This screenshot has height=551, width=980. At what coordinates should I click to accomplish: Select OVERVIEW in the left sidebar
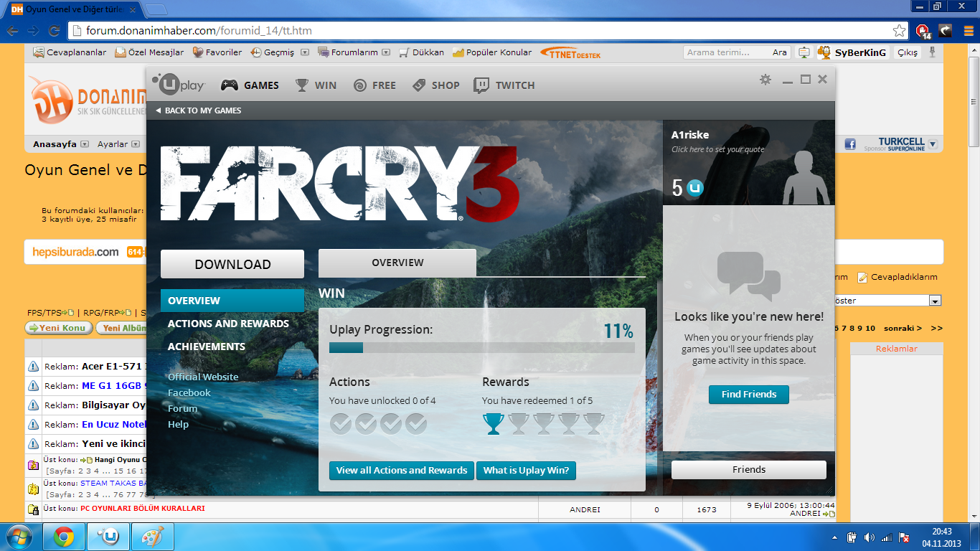(x=232, y=301)
